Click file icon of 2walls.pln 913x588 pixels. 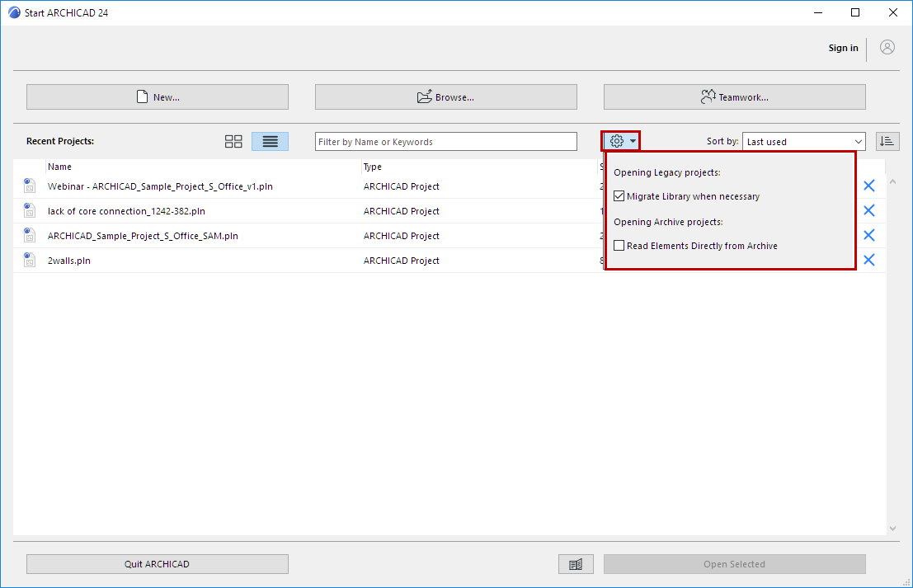[x=29, y=260]
